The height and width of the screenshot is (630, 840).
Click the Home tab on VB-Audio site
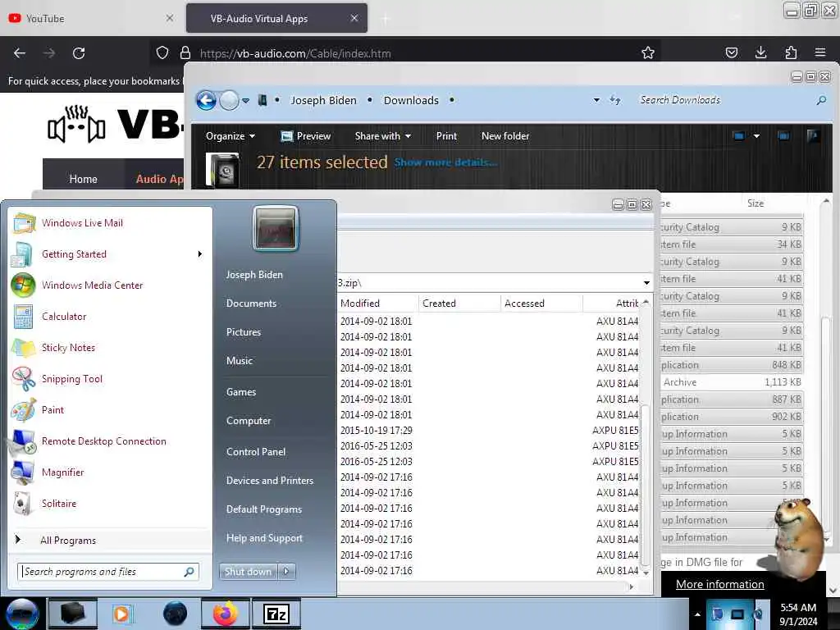pyautogui.click(x=83, y=179)
